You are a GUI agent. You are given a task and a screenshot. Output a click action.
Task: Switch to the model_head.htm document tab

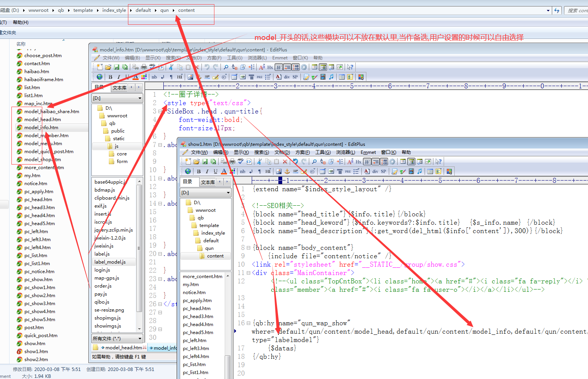(123, 347)
